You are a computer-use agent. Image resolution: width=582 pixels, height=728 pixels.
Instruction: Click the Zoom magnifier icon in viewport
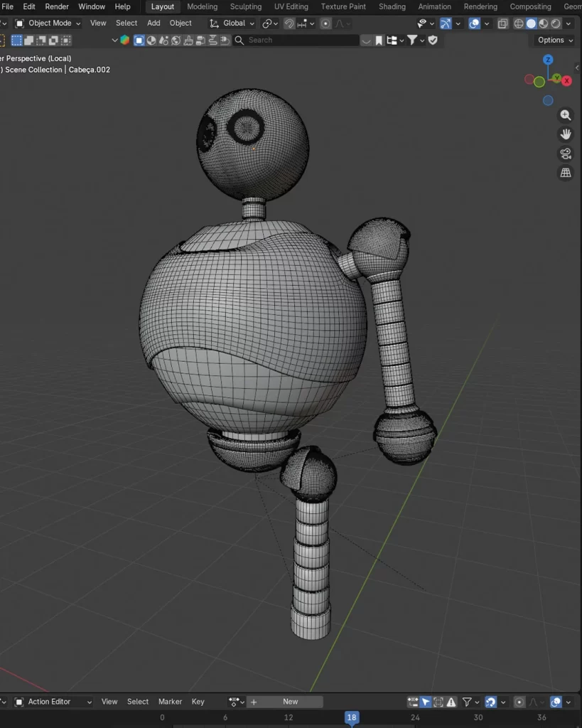point(565,115)
